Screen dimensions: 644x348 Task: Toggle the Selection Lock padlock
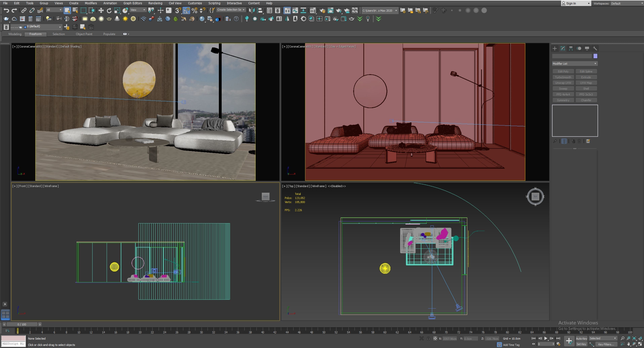point(428,339)
